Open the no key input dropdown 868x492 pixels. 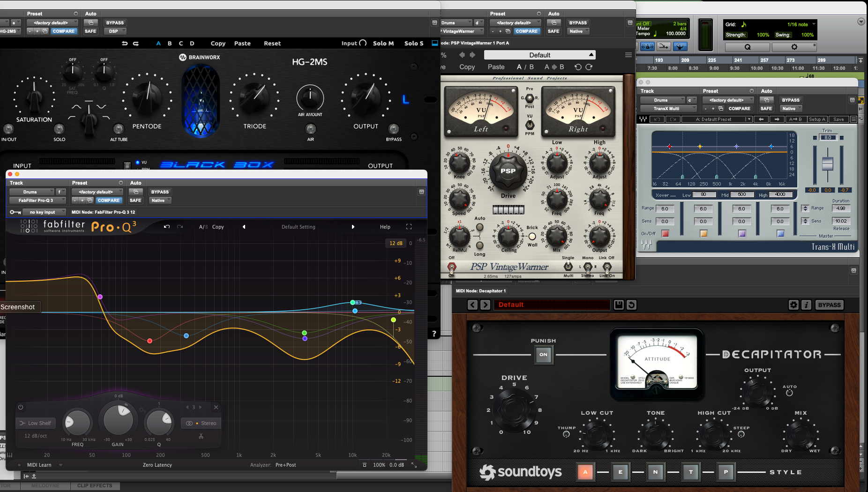click(45, 212)
